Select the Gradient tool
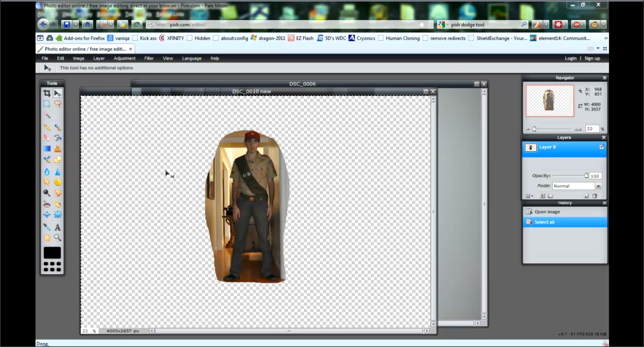Viewport: 644px width, 347px height. [47, 149]
